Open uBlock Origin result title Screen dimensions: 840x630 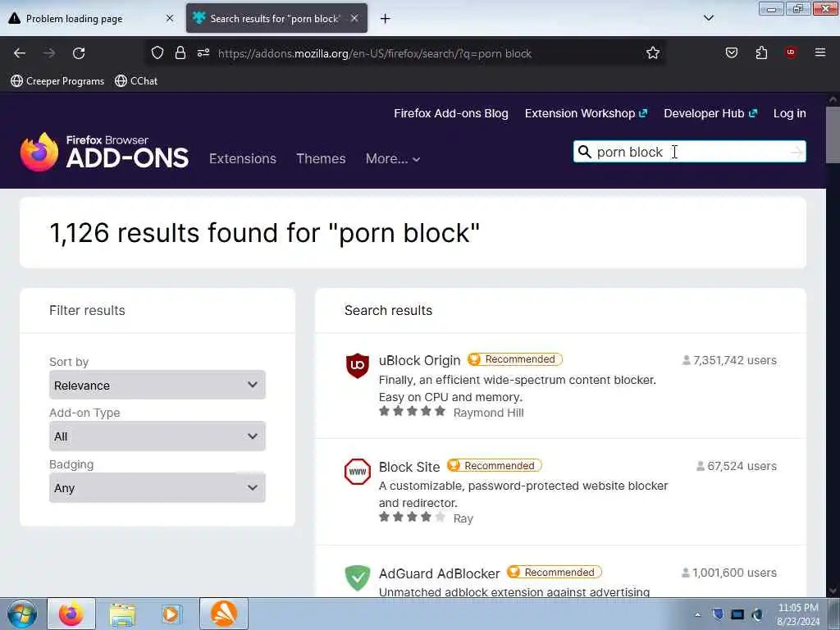click(x=419, y=361)
